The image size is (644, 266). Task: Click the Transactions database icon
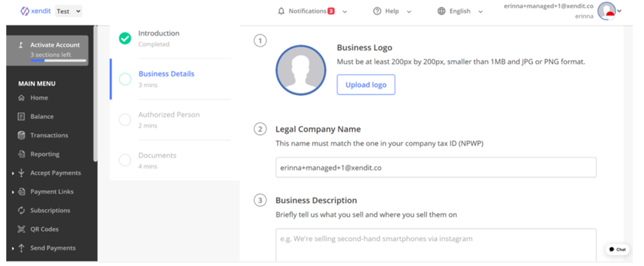coord(21,135)
